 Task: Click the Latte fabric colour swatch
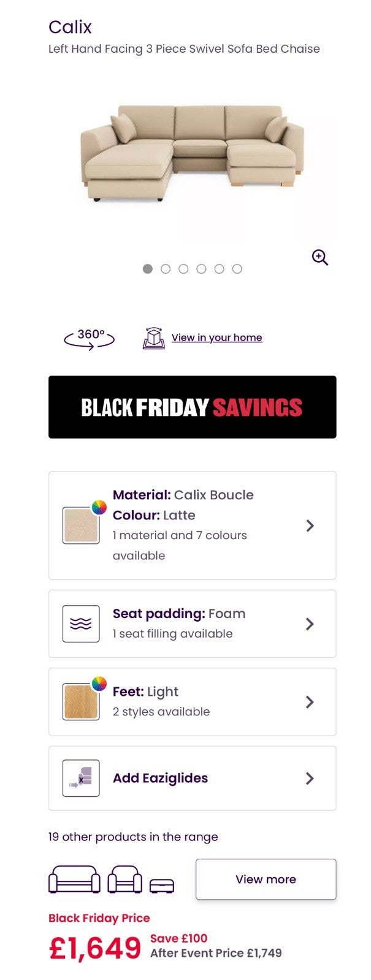click(81, 526)
